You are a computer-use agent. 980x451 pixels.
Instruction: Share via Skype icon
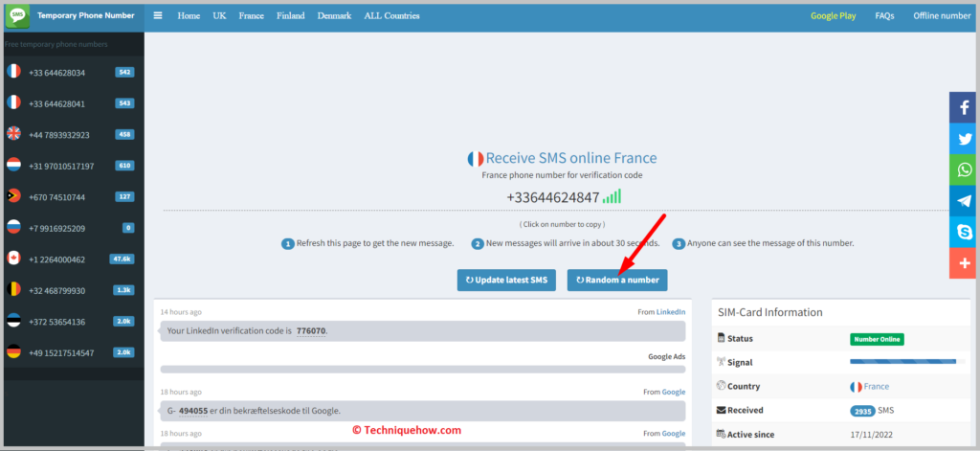965,233
